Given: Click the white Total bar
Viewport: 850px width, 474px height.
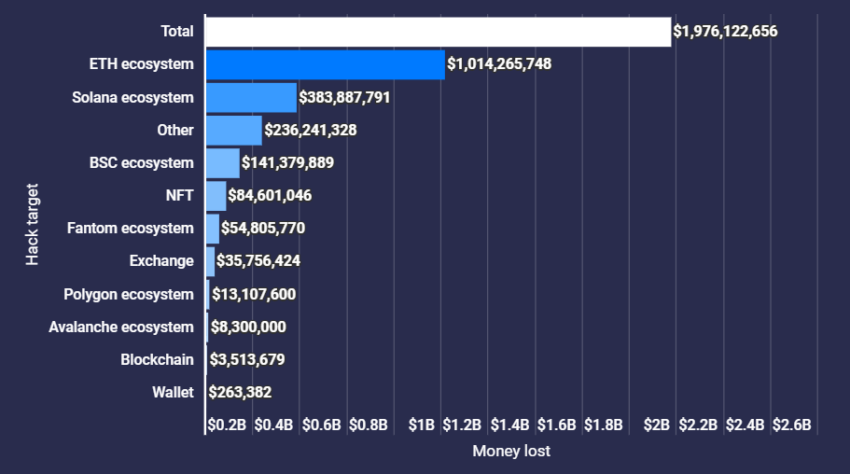Looking at the screenshot, I should click(x=437, y=32).
